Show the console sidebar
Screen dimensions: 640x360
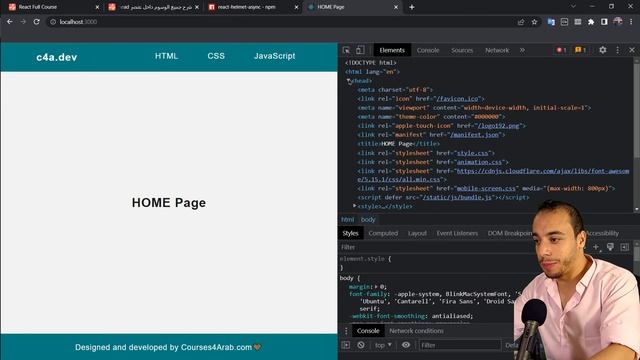coord(346,345)
